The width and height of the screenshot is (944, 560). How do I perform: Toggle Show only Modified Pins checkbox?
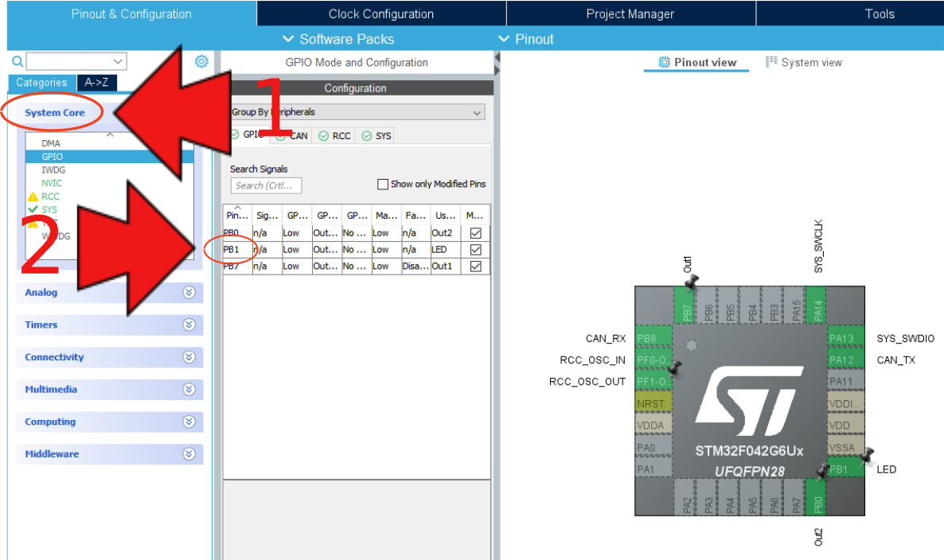coord(383,184)
